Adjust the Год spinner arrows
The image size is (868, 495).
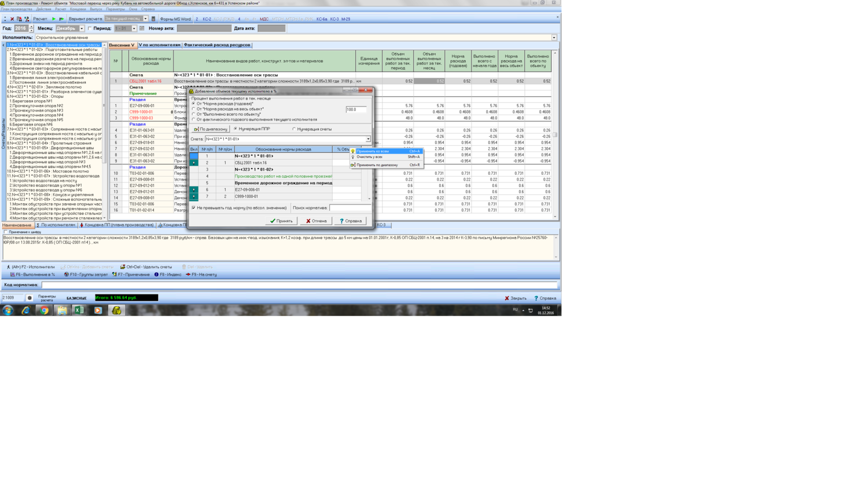coord(31,28)
